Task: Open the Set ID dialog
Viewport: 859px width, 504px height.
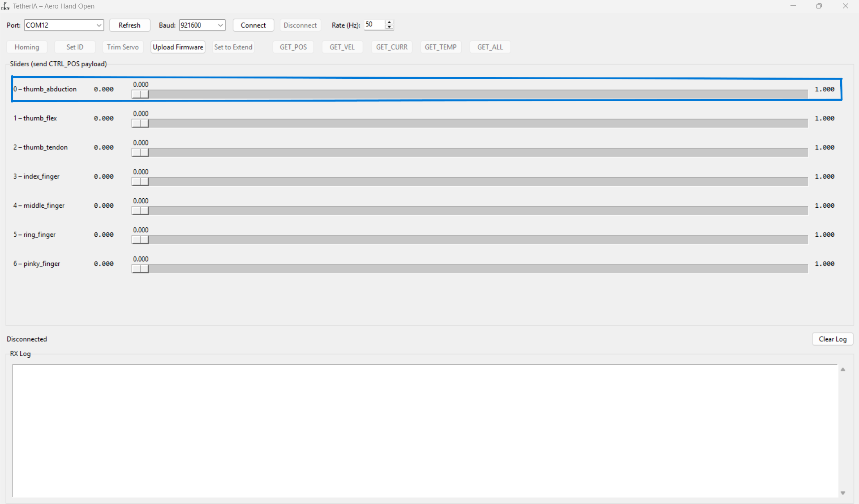Action: (x=74, y=47)
